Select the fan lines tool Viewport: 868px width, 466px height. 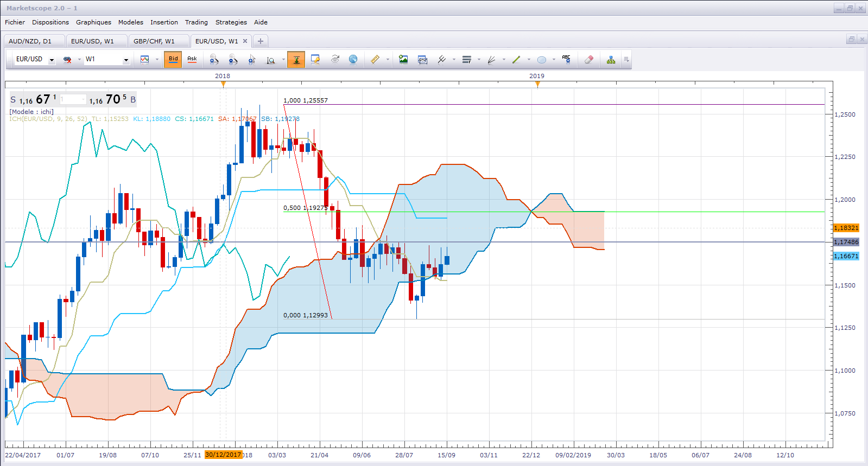pyautogui.click(x=492, y=60)
